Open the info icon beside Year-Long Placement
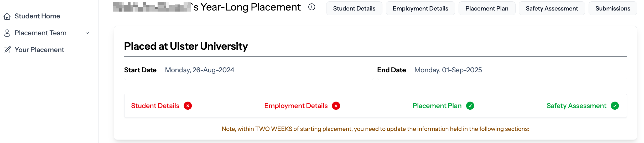 pos(312,7)
